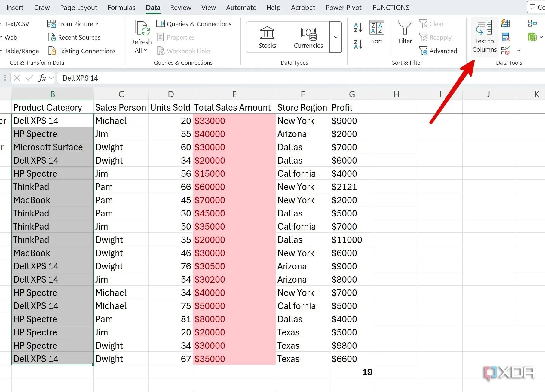Click the Remove Duplicates icon
The width and height of the screenshot is (545, 392).
click(506, 37)
